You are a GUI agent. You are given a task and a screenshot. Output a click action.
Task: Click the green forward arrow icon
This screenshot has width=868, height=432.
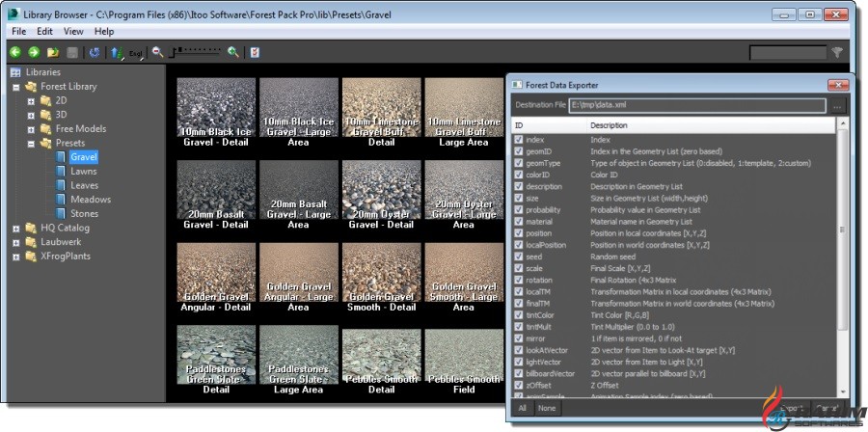(x=34, y=52)
